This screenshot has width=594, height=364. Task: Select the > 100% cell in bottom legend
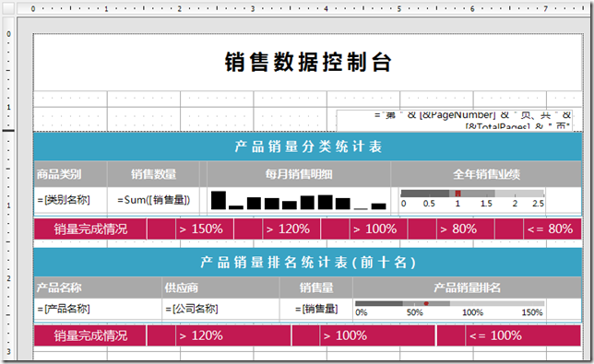click(x=377, y=335)
